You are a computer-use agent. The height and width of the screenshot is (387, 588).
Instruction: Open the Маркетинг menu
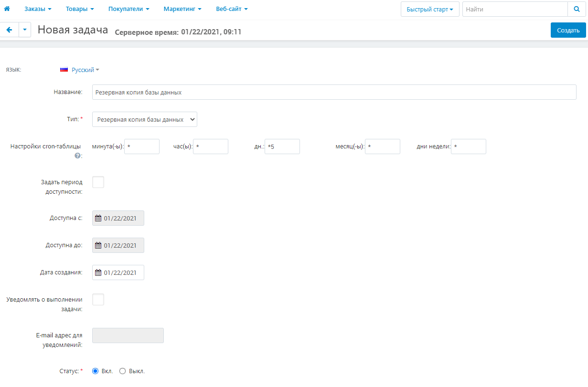[x=182, y=9]
